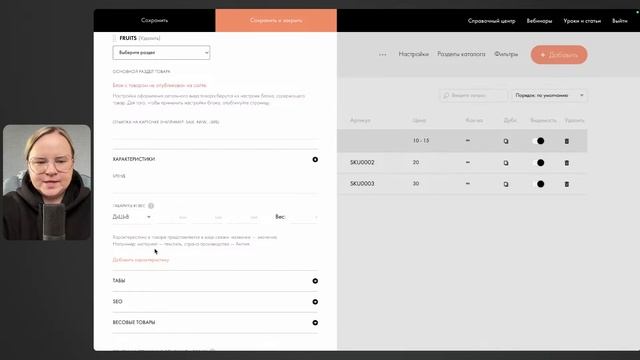
Task: Open the Выберите раздел dropdown
Action: point(161,53)
